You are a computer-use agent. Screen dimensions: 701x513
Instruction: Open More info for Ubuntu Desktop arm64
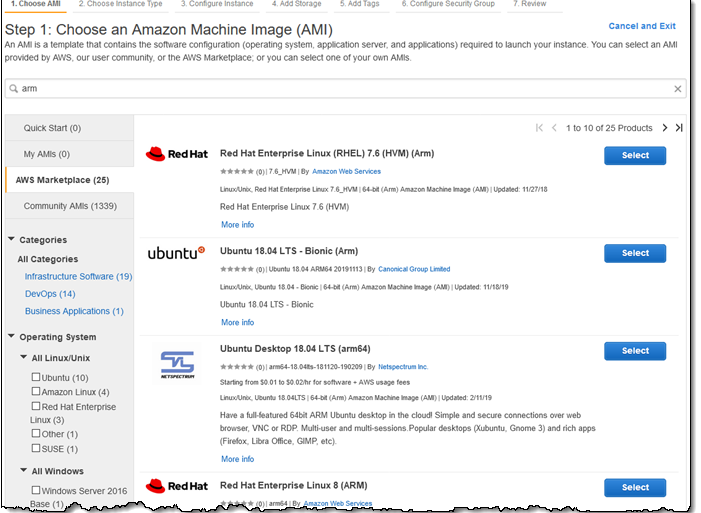(237, 459)
